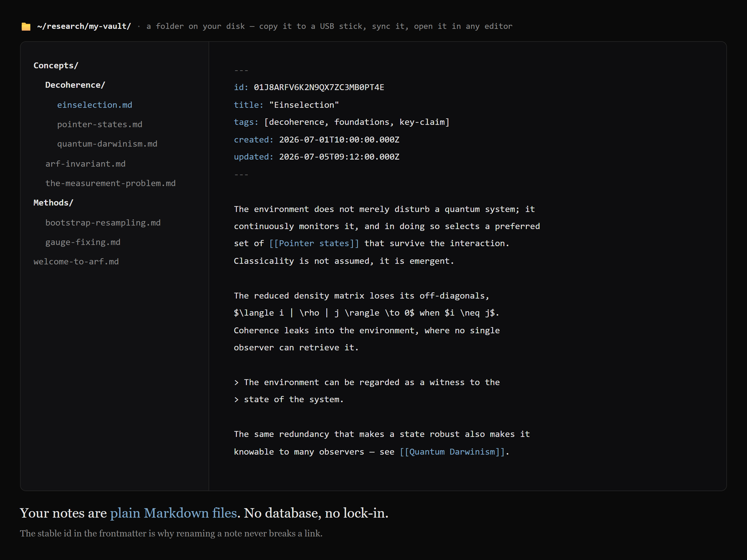The image size is (747, 560).
Task: Click the 'id:' frontmatter key
Action: coord(241,87)
